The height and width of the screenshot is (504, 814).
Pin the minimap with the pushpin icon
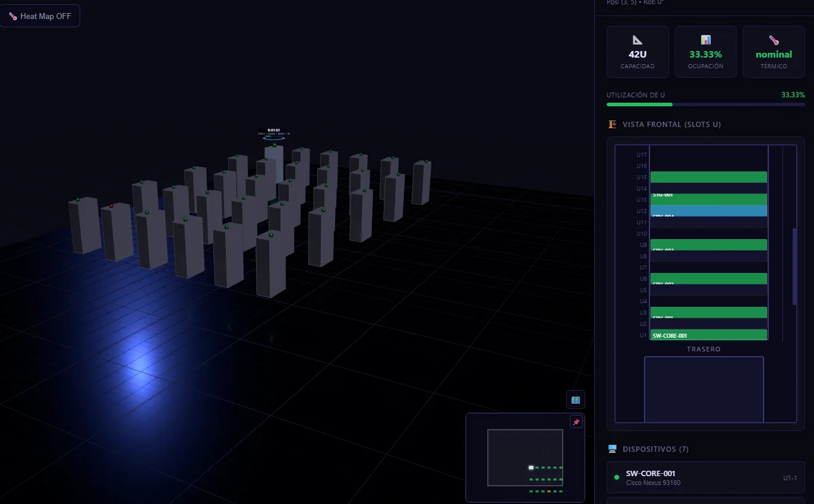point(576,422)
